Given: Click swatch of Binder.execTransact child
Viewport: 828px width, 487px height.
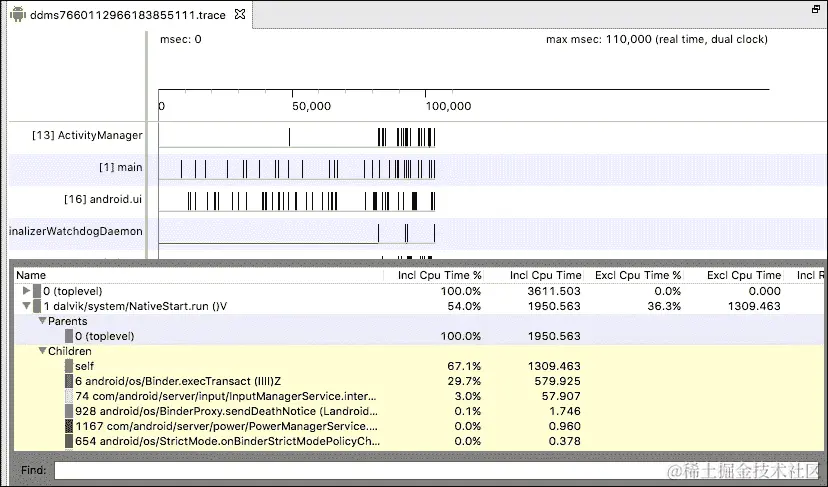Looking at the screenshot, I should click(x=69, y=381).
